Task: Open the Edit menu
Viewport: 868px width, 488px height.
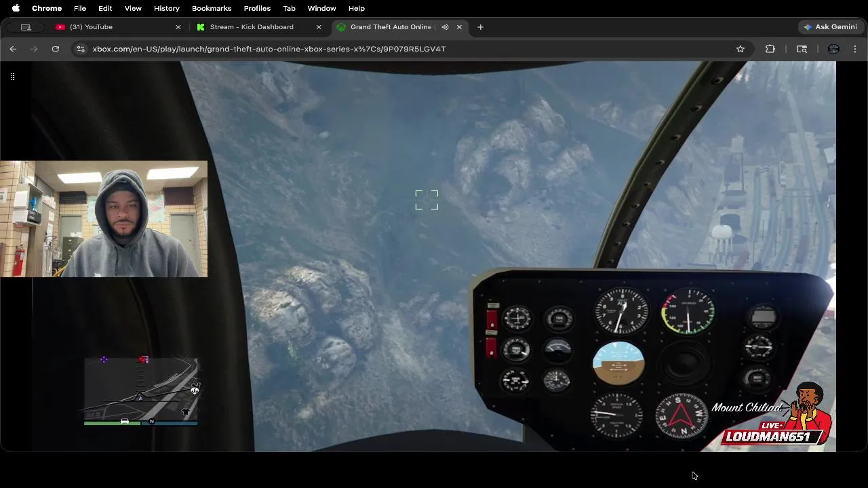Action: coord(105,8)
